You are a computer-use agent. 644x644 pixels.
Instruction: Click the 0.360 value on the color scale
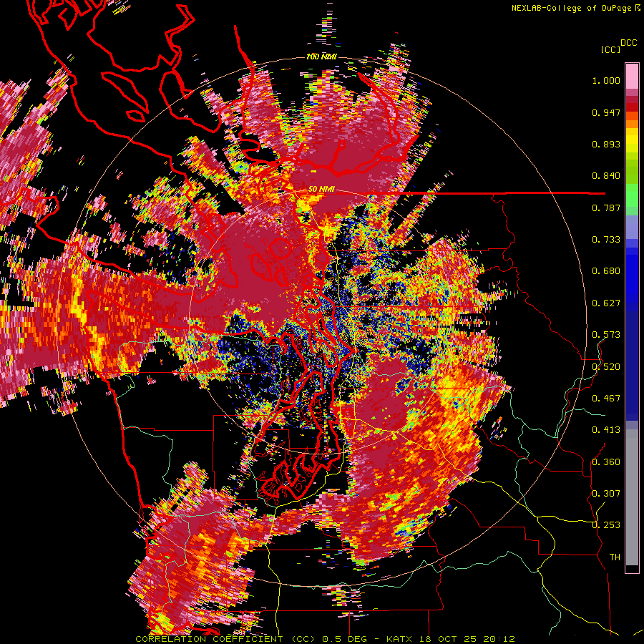point(606,462)
